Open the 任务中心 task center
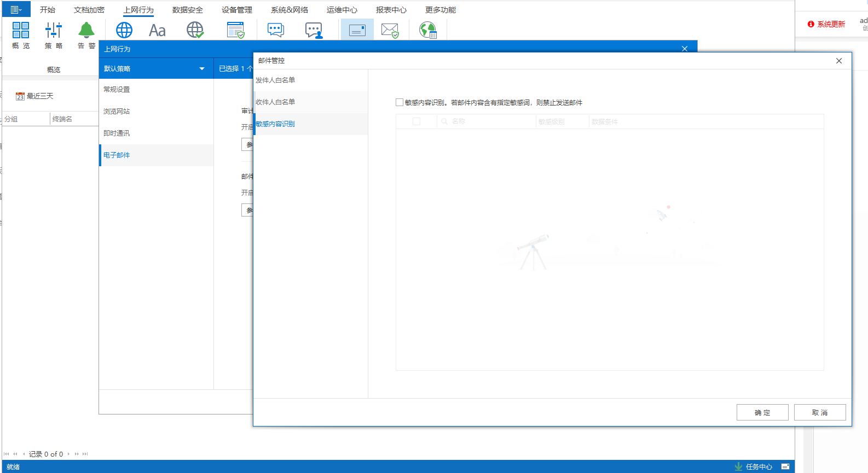868x473 pixels. click(759, 466)
